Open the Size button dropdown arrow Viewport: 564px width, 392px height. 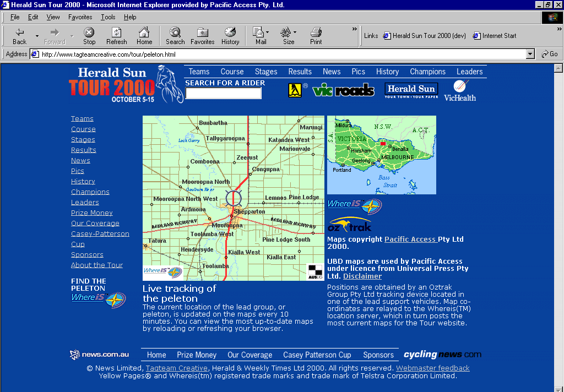pos(295,32)
